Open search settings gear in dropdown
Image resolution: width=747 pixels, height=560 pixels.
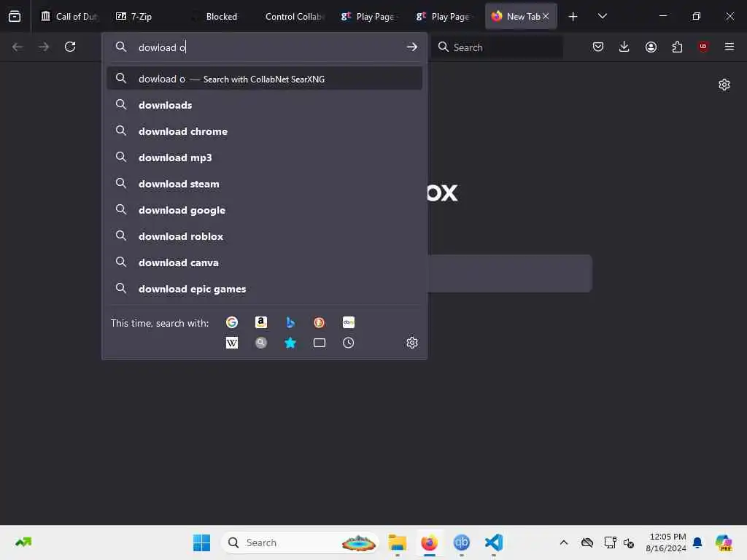pyautogui.click(x=412, y=343)
